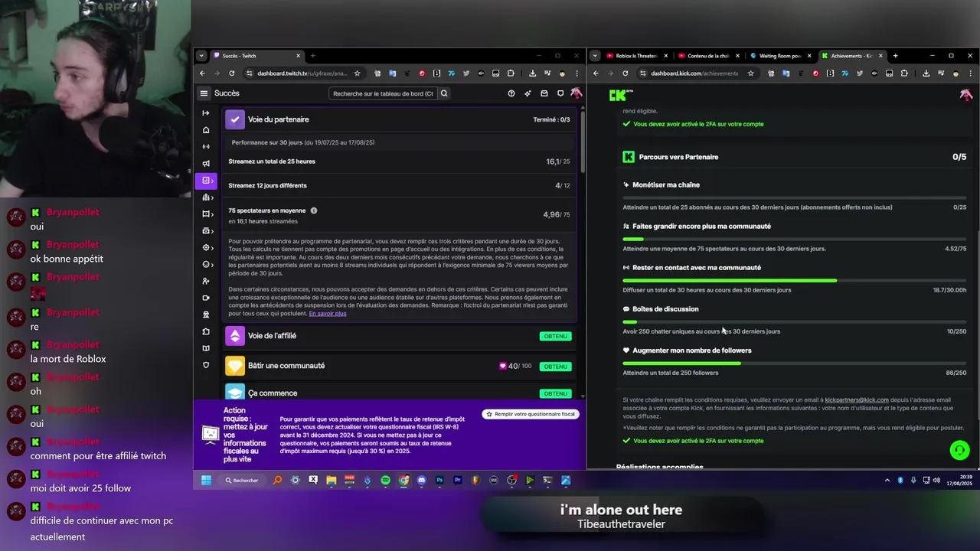Viewport: 980px width, 551px height.
Task: Switch to the Roblox Is Threatening YouTube tab
Action: point(636,56)
